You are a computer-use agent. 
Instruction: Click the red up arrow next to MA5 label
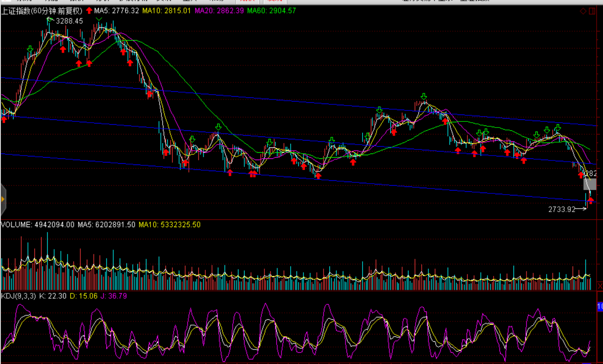click(x=89, y=11)
